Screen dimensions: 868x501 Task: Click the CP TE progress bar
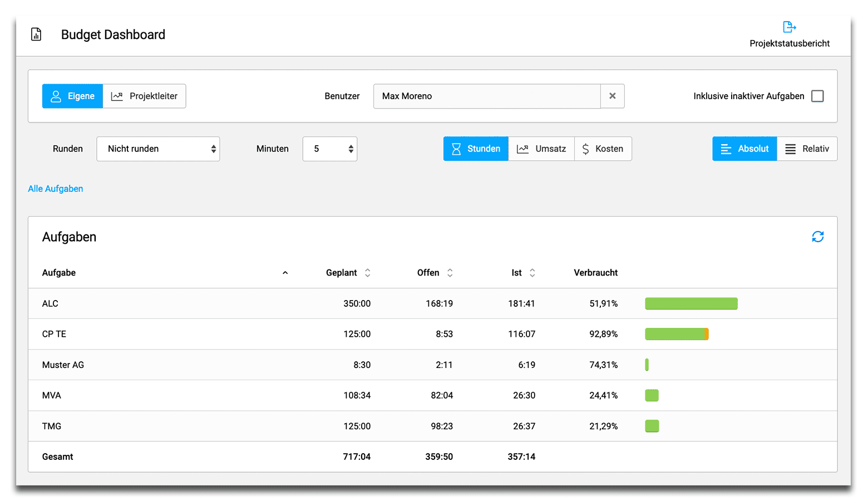[x=677, y=334]
